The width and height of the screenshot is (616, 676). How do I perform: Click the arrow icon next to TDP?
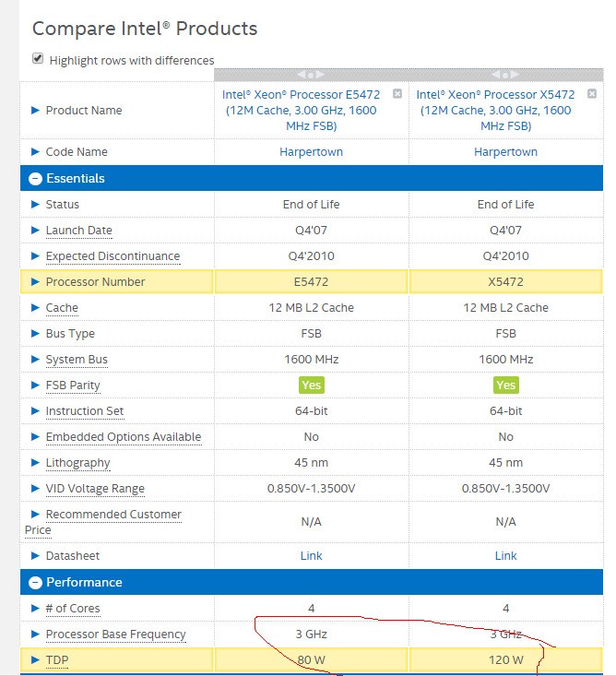click(x=35, y=660)
